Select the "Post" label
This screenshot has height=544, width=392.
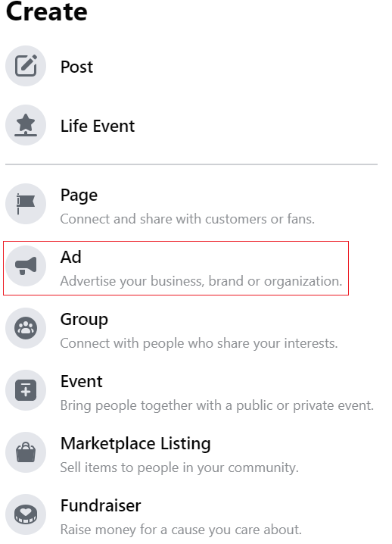76,67
